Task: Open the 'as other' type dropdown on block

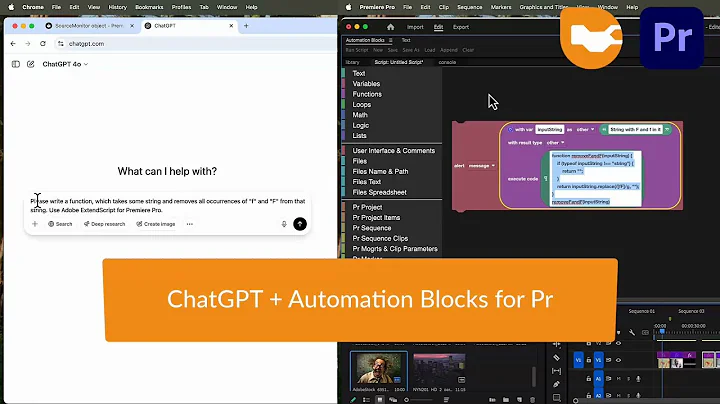Action: pos(585,129)
